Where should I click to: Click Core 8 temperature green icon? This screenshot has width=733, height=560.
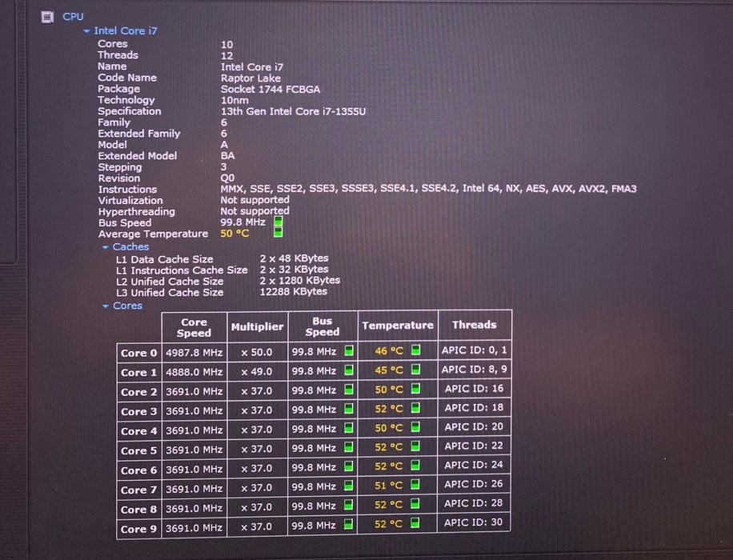pos(415,503)
